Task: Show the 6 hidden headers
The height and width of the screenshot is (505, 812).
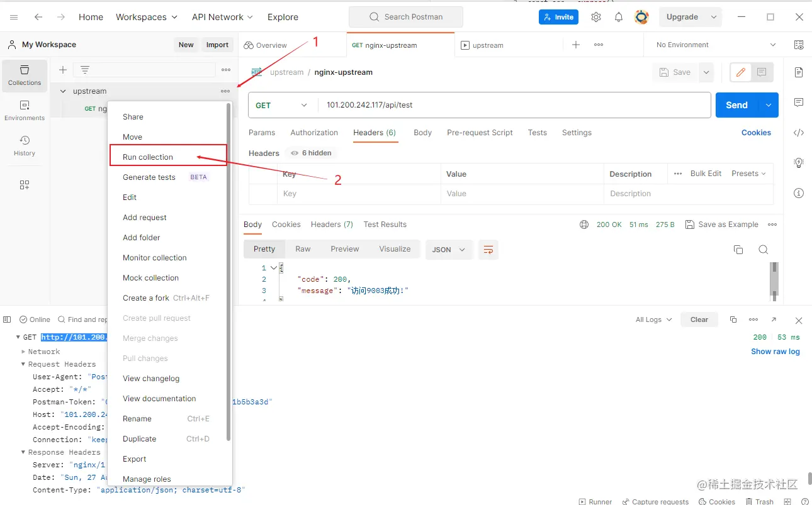Action: (311, 153)
